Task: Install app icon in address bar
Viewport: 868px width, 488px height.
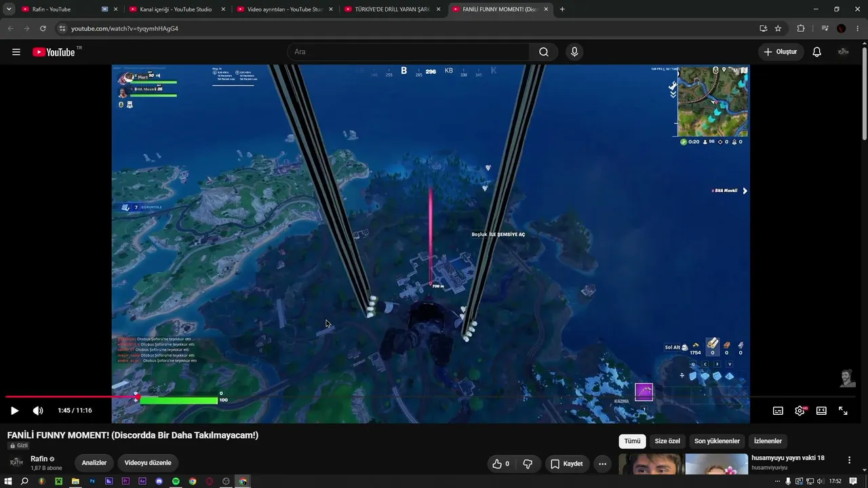Action: [764, 28]
